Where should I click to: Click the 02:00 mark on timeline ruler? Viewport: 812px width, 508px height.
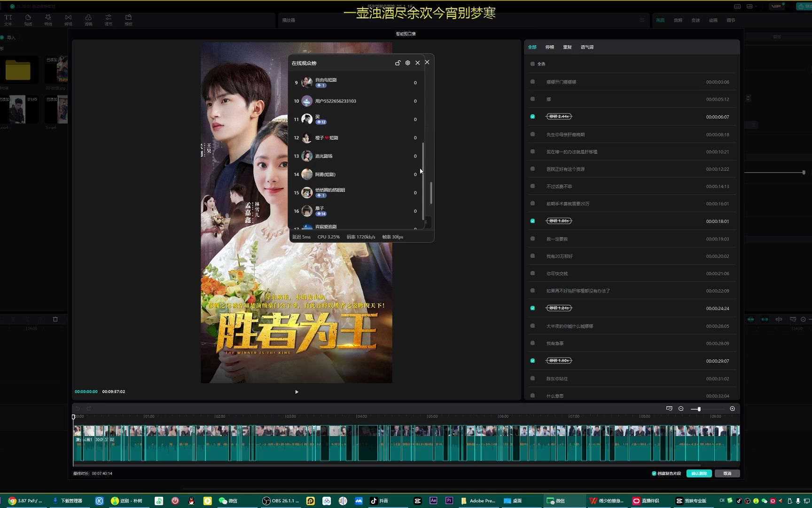[219, 416]
